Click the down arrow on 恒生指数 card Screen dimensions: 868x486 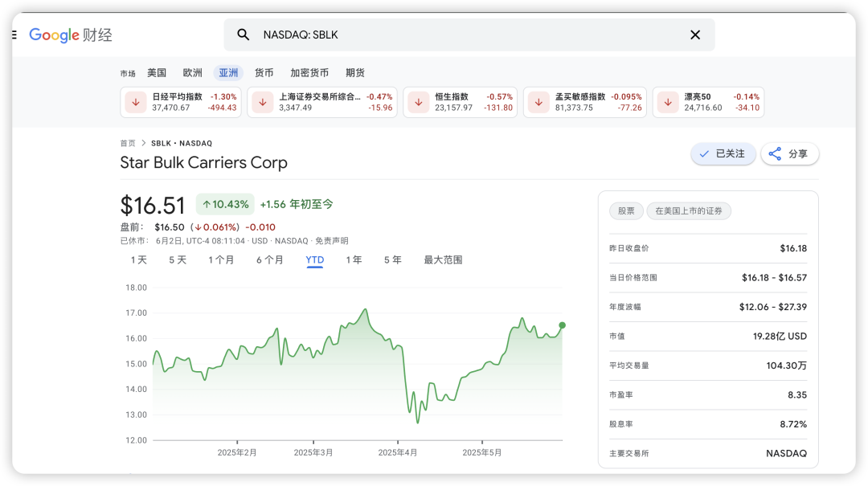pyautogui.click(x=419, y=102)
